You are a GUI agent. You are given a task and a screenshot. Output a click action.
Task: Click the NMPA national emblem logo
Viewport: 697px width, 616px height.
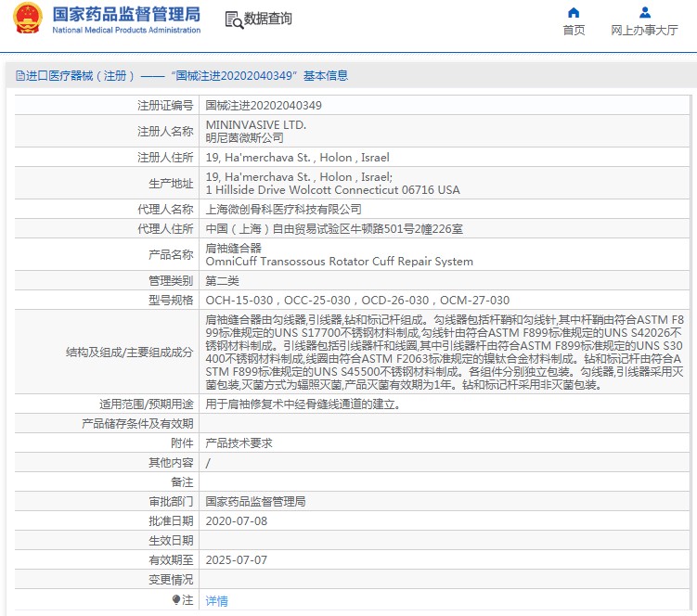(28, 19)
